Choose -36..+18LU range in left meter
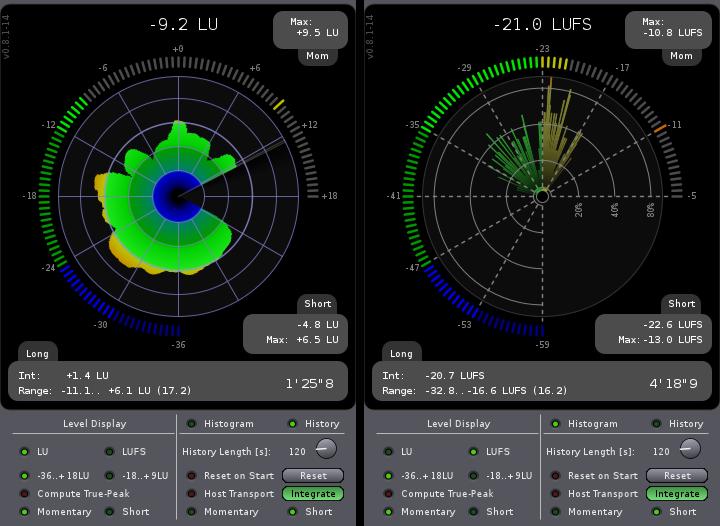The width and height of the screenshot is (720, 526). [x=24, y=476]
